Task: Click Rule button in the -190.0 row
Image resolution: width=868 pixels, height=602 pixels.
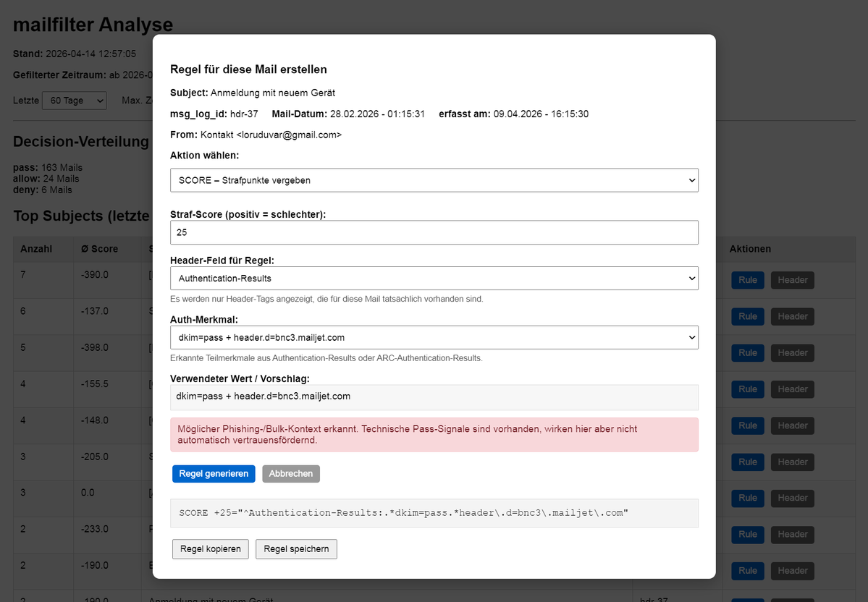Action: point(748,571)
